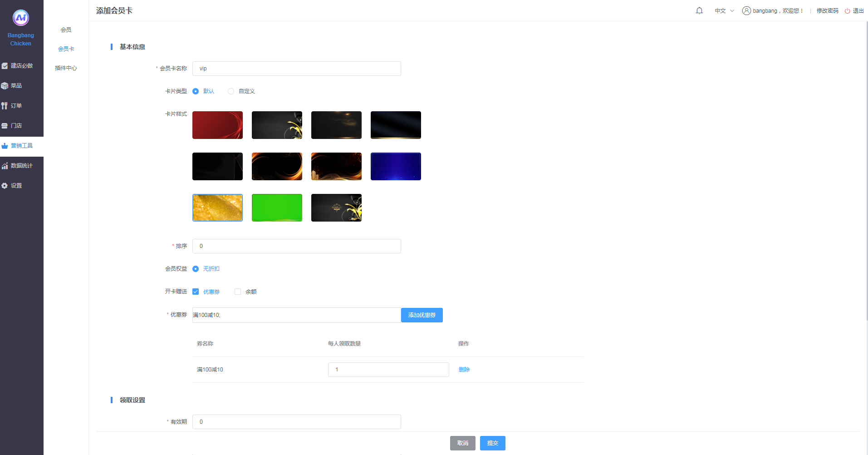This screenshot has height=455, width=868.
Task: Click the 营销工具 crown icon
Action: pos(5,146)
